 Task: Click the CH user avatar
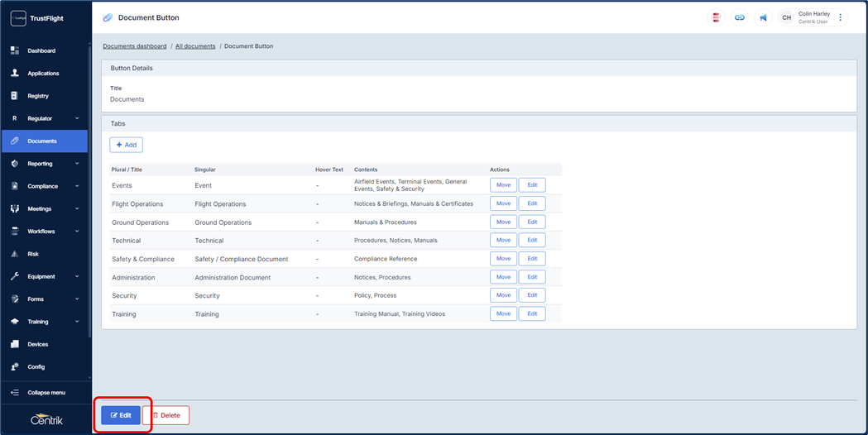[786, 17]
